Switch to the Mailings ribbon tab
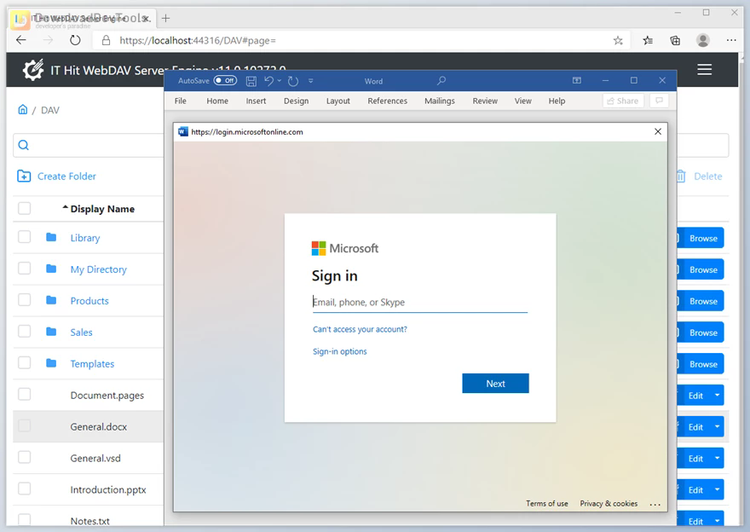 [440, 101]
